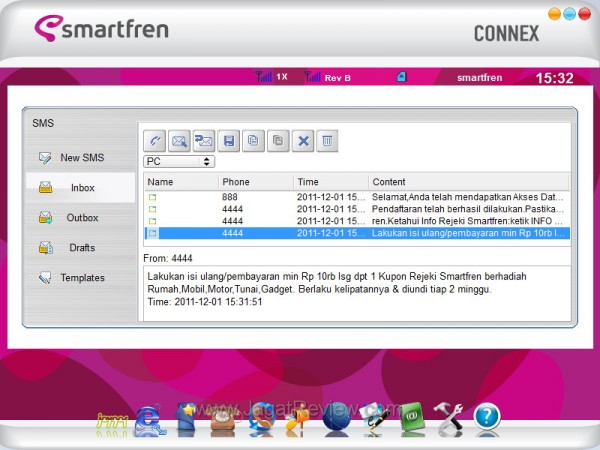
Task: Delete message with the X icon
Action: pos(303,141)
